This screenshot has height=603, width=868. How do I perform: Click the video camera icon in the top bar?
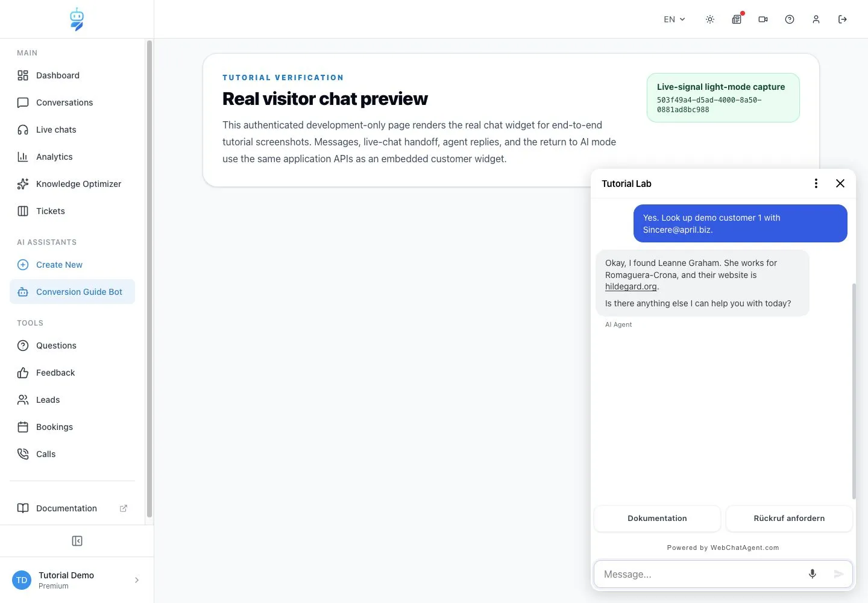pos(763,19)
